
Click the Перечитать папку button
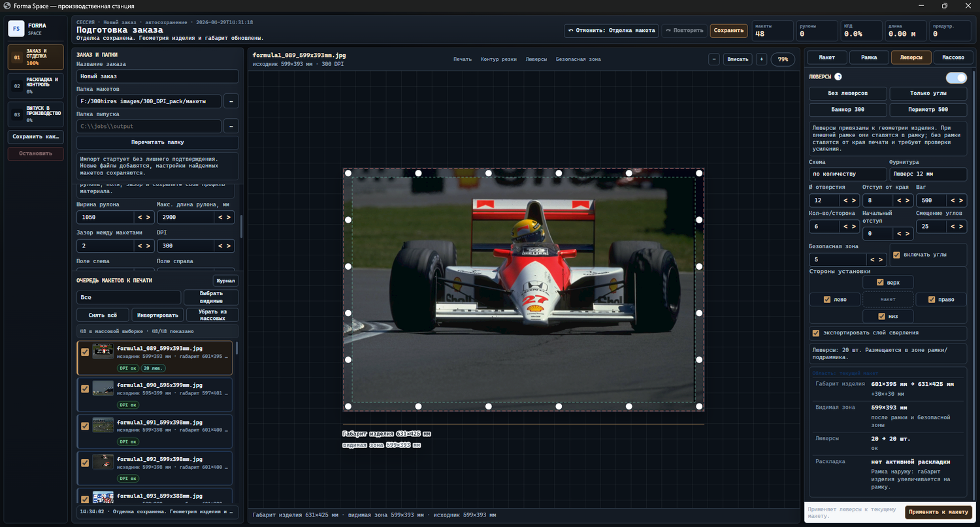click(x=157, y=142)
